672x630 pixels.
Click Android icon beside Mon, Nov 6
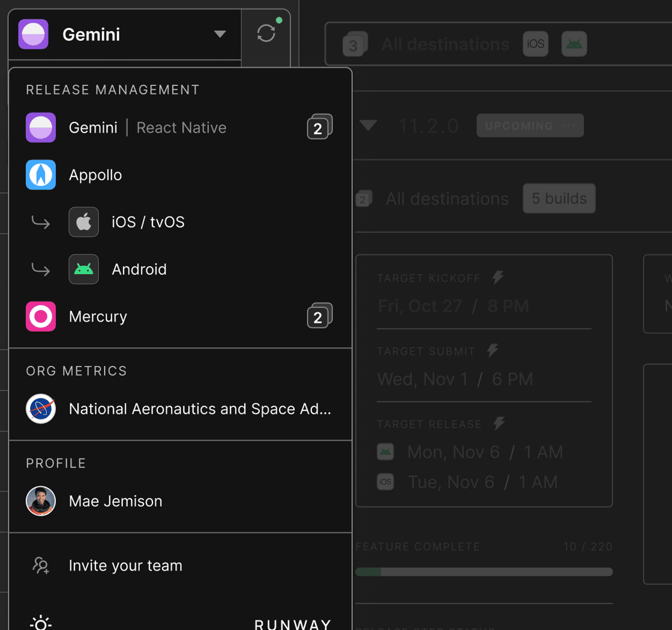point(385,452)
